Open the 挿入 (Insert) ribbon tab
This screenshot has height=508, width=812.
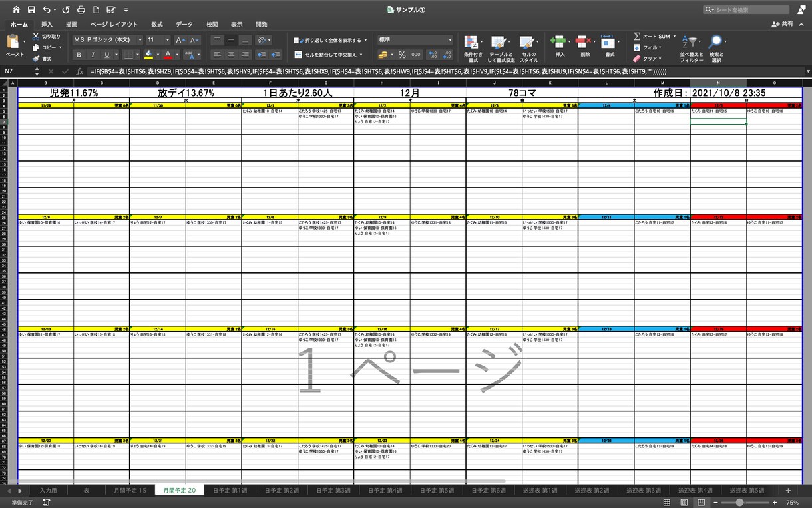pyautogui.click(x=47, y=25)
